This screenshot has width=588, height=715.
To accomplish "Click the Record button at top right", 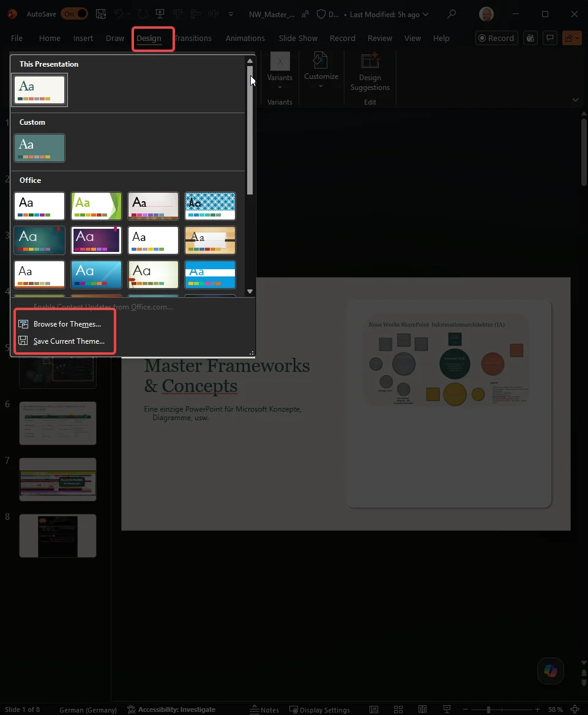I will coord(496,39).
